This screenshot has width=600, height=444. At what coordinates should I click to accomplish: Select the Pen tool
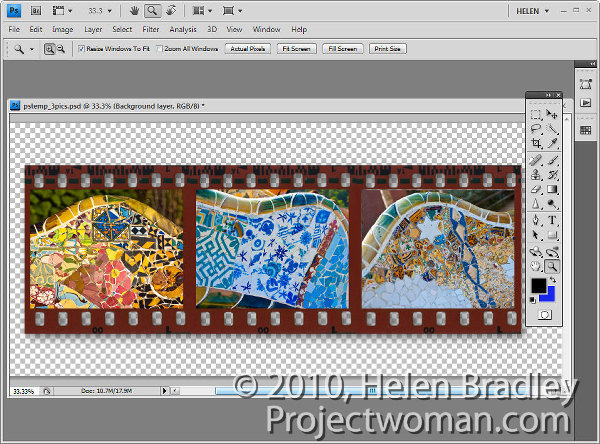(536, 220)
